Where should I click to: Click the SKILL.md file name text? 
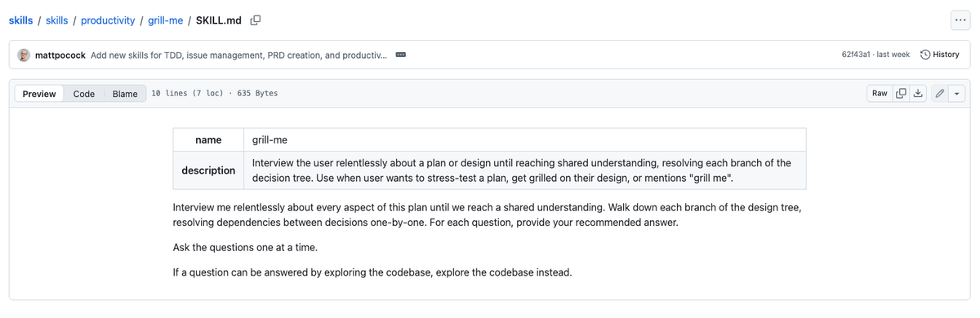pos(219,20)
